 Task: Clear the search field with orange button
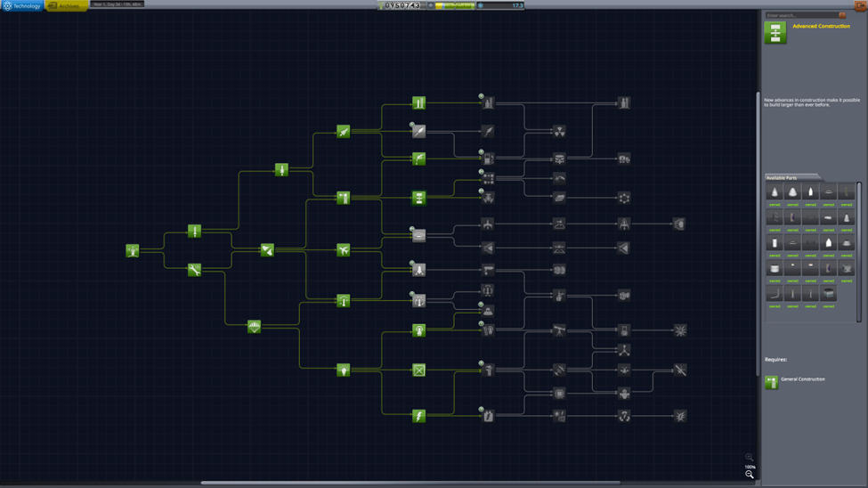tap(842, 15)
